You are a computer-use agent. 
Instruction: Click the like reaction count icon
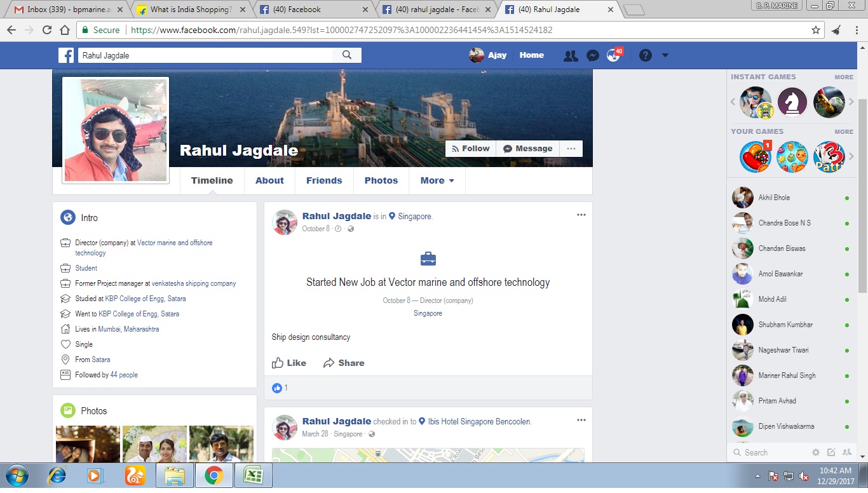(x=277, y=388)
